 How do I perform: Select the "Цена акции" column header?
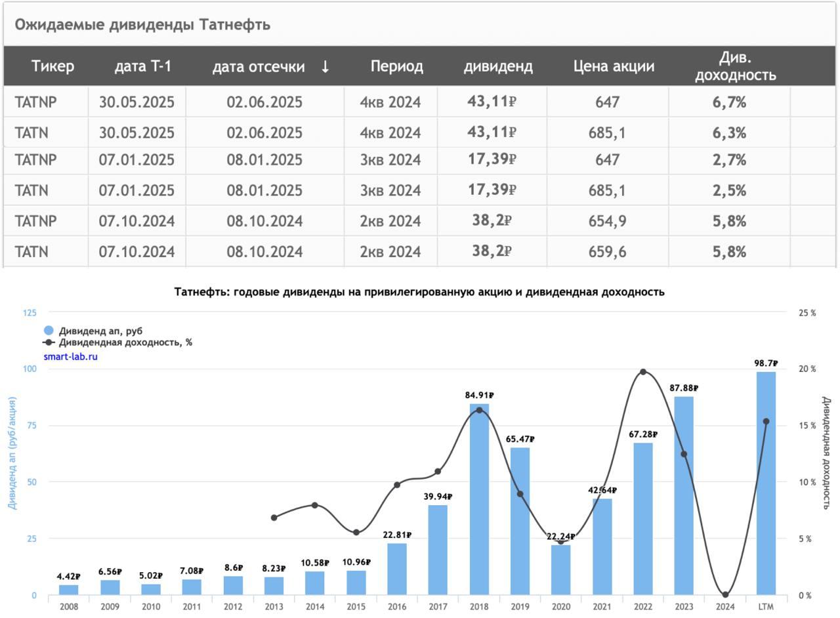[614, 66]
